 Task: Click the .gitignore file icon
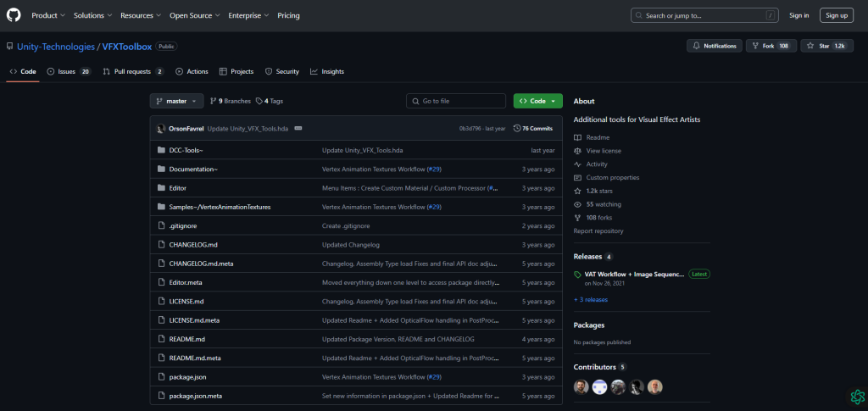pos(161,225)
